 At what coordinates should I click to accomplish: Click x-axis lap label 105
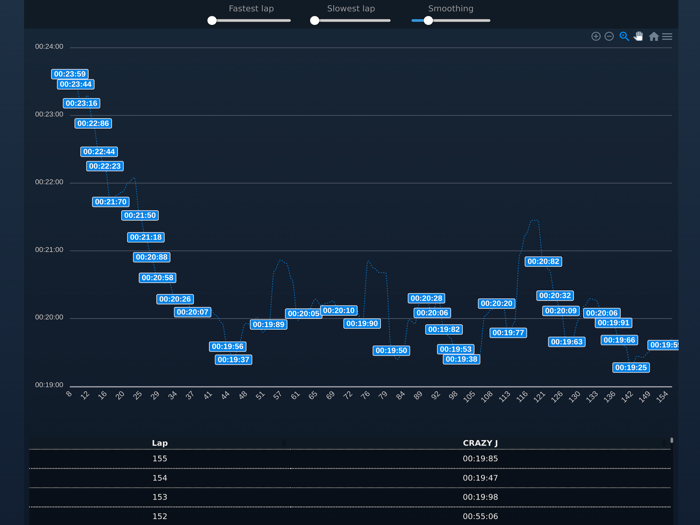469,396
